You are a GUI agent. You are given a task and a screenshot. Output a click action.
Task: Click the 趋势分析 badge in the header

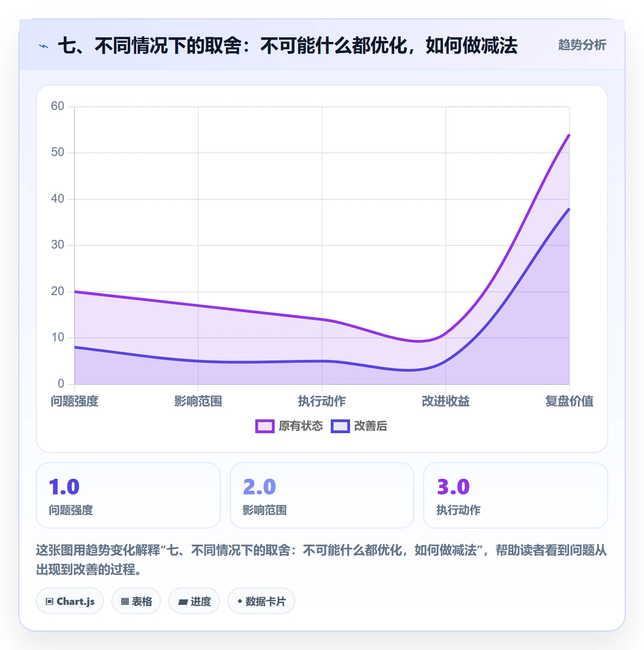pos(582,45)
